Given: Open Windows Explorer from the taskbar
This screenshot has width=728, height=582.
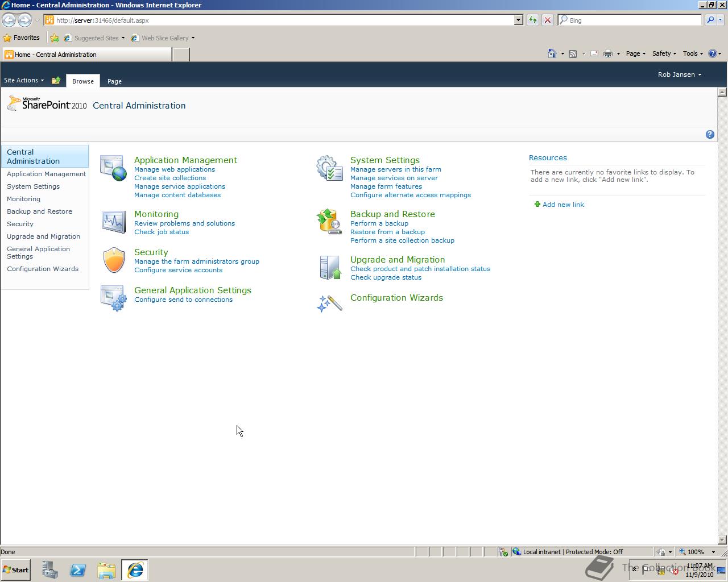Looking at the screenshot, I should click(x=106, y=570).
